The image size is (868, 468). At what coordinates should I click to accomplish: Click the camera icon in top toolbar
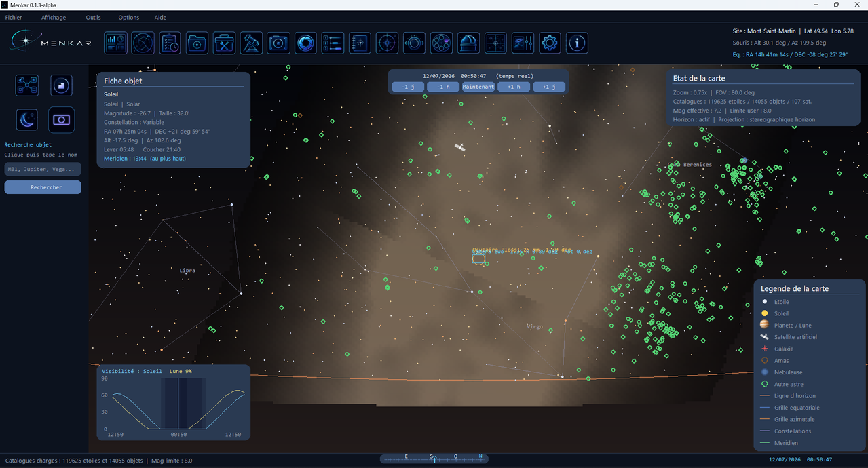[279, 43]
